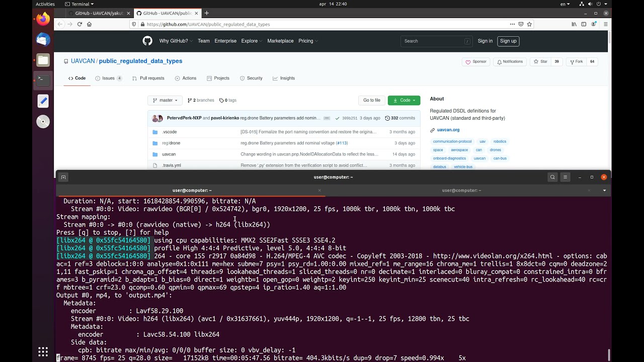Viewport: 644px width, 362px height.
Task: Expand the Pricing menu on GitHub
Action: 308,41
